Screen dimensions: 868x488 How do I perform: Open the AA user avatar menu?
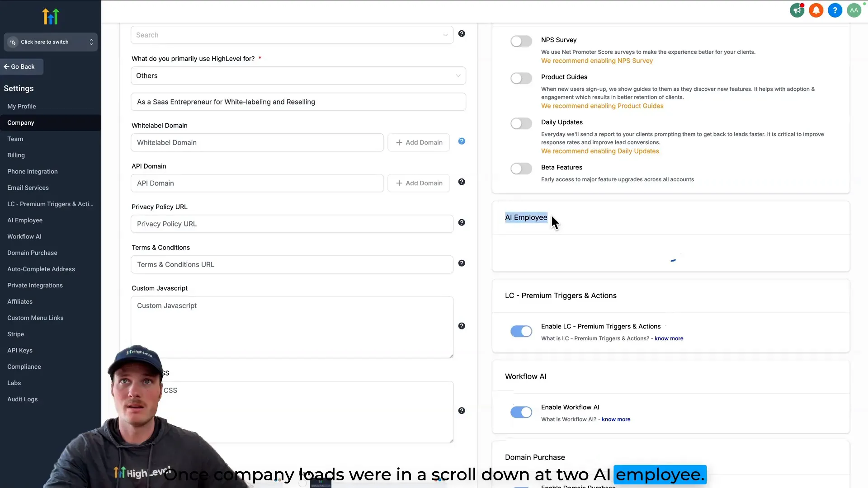pyautogui.click(x=854, y=10)
